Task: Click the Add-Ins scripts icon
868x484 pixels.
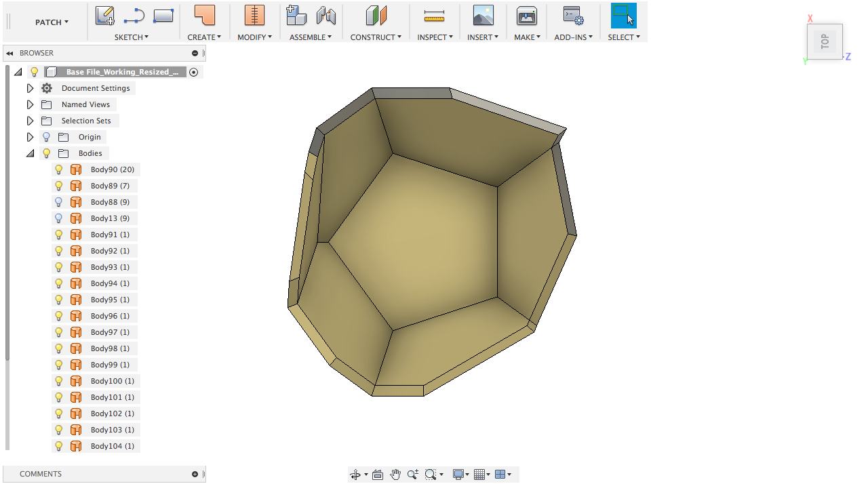Action: 574,16
